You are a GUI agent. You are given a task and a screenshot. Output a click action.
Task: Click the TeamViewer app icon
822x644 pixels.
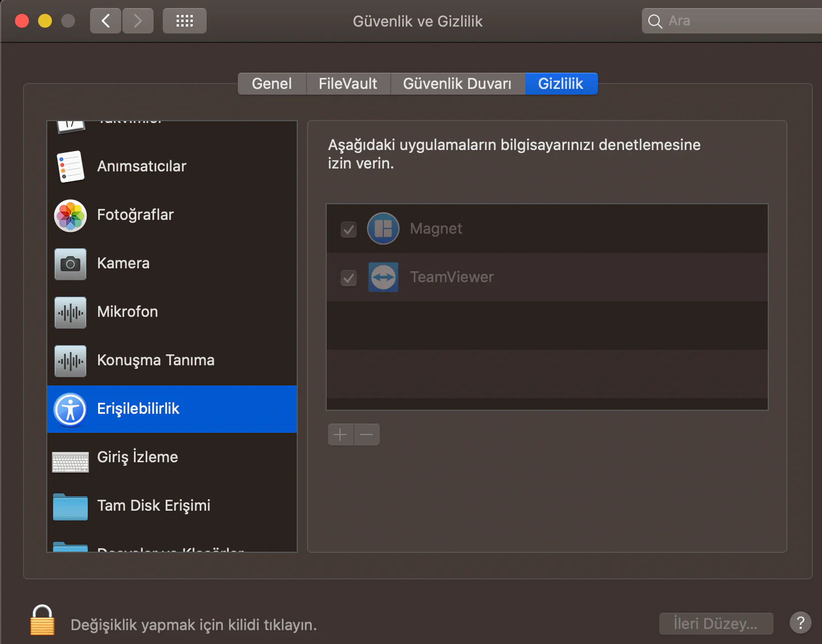point(383,277)
